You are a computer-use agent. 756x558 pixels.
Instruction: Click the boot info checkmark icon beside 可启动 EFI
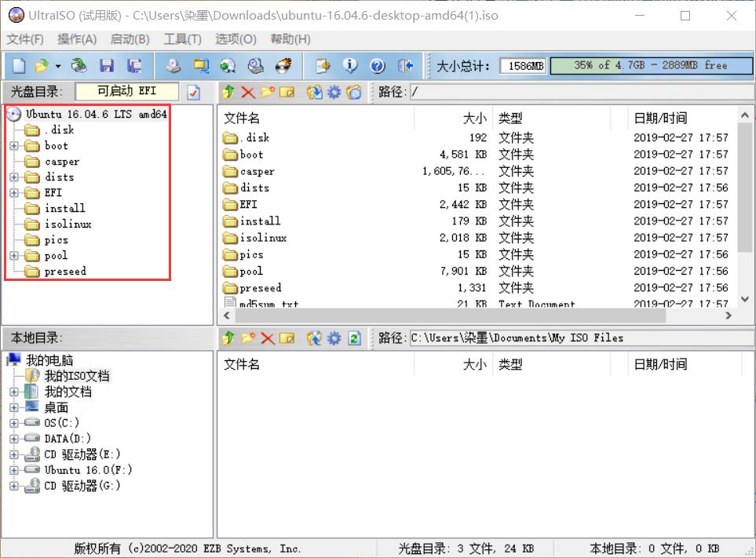coord(193,92)
